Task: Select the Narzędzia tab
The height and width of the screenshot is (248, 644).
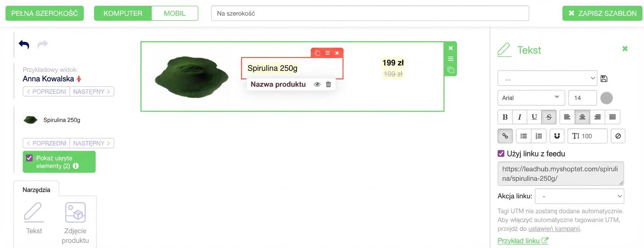Action: coord(36,189)
